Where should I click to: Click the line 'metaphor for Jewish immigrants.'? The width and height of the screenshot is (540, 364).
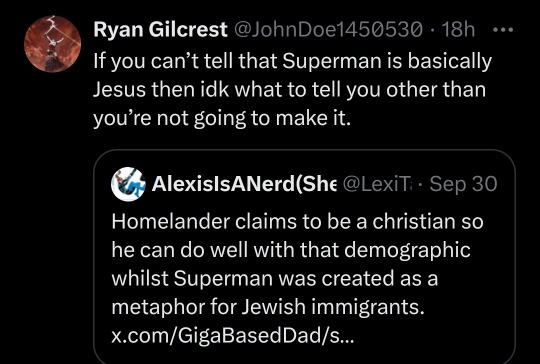coord(268,307)
